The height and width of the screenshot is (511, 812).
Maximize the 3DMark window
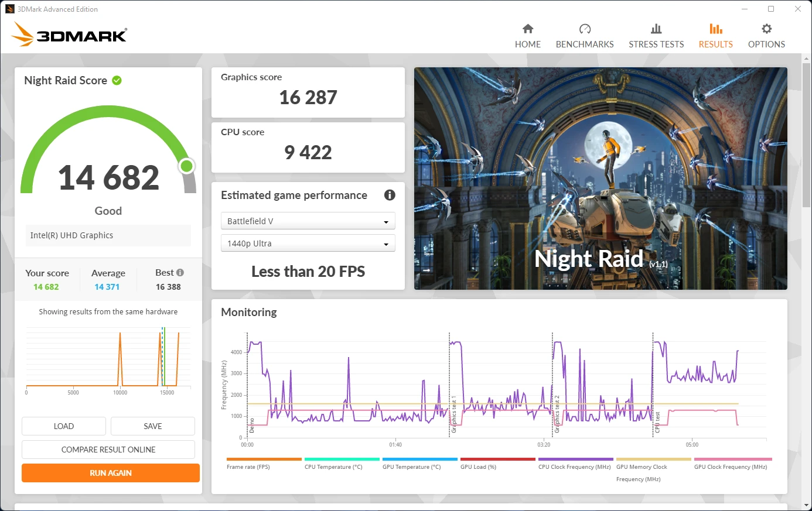pyautogui.click(x=771, y=9)
